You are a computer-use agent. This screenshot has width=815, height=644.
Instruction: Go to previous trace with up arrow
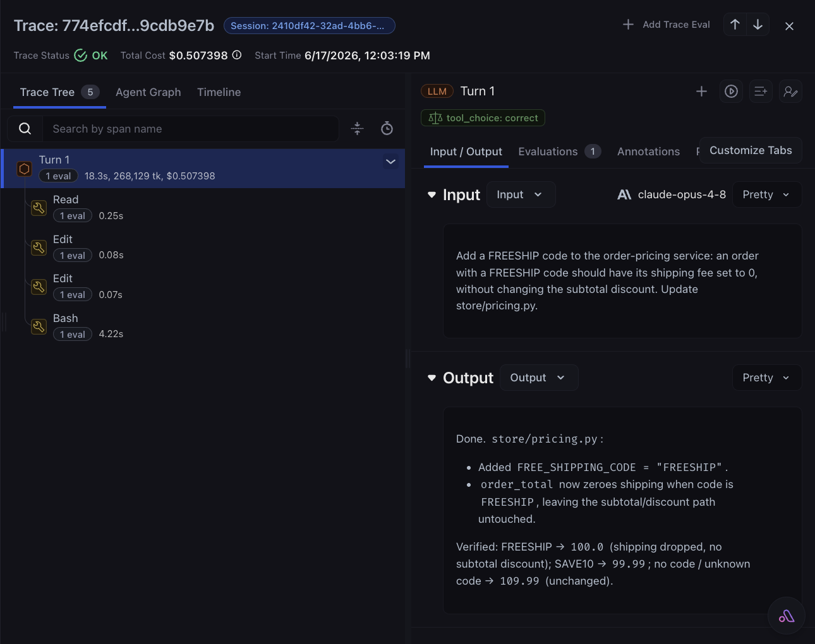click(735, 25)
